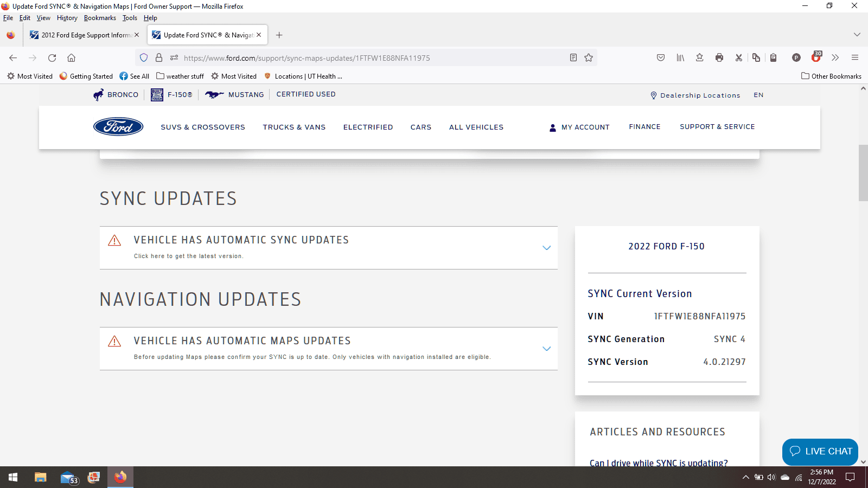Change language via EN selector

[758, 95]
